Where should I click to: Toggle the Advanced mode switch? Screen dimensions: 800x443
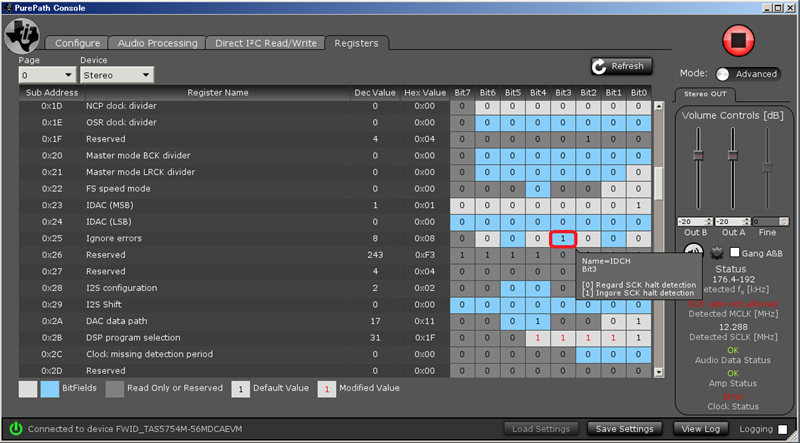[748, 74]
